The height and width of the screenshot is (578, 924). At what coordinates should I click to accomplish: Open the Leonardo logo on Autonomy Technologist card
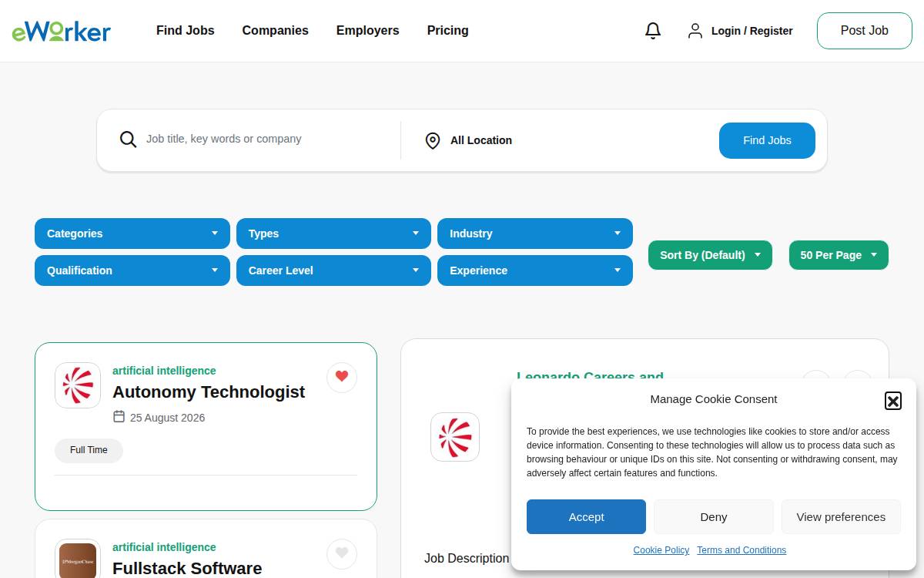78,385
